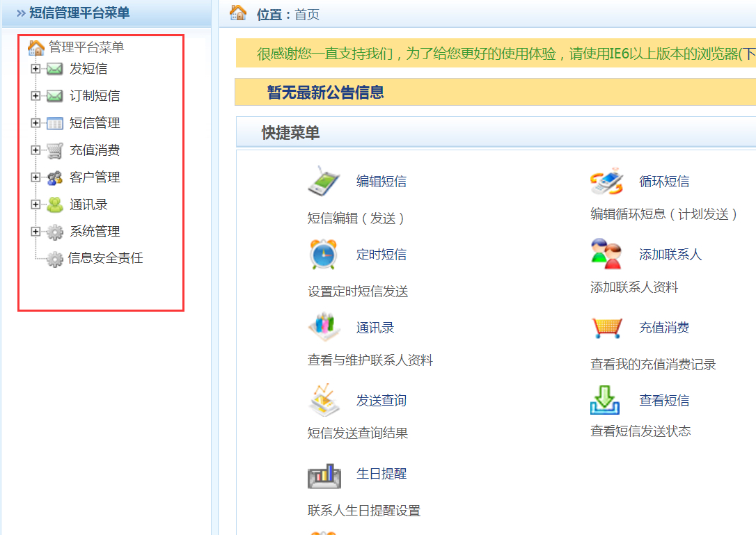Open the 添加联系人 shortcut link
756x535 pixels.
click(x=670, y=255)
